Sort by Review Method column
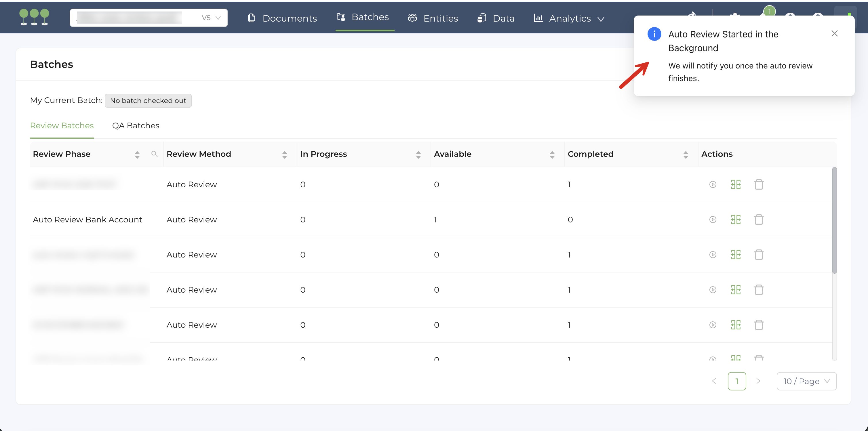Image resolution: width=868 pixels, height=431 pixels. (284, 154)
